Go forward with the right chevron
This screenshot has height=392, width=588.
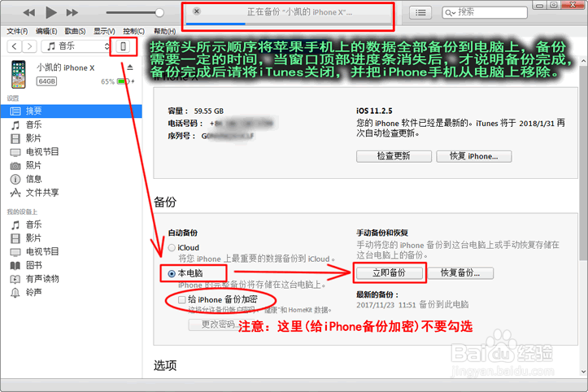click(x=29, y=46)
